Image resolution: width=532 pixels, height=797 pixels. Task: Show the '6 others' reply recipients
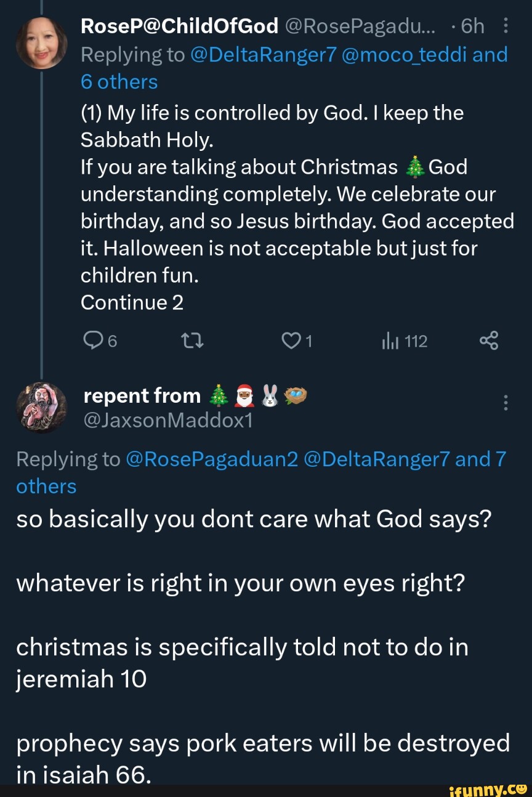(x=119, y=82)
